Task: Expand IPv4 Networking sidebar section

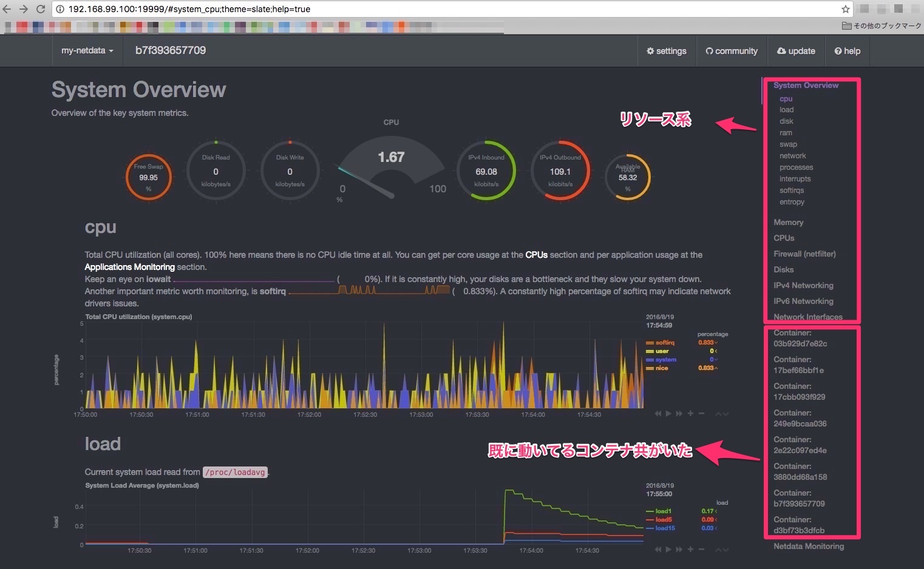Action: pyautogui.click(x=803, y=286)
